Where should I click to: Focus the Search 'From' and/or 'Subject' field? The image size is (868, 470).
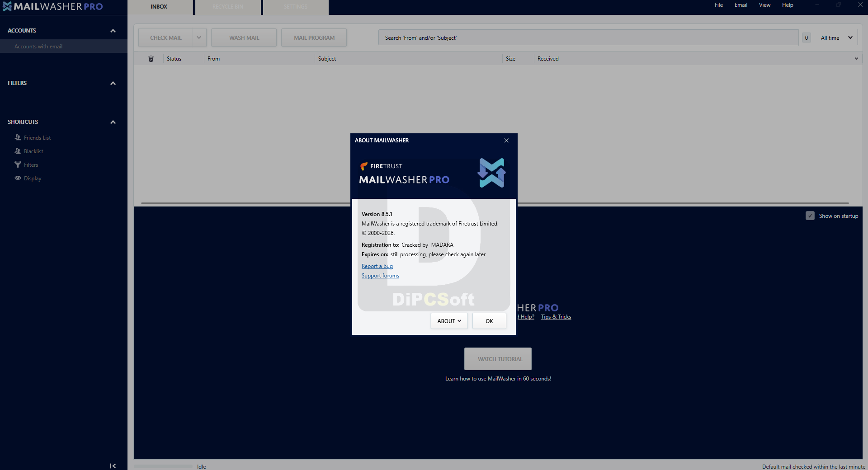[x=588, y=38]
